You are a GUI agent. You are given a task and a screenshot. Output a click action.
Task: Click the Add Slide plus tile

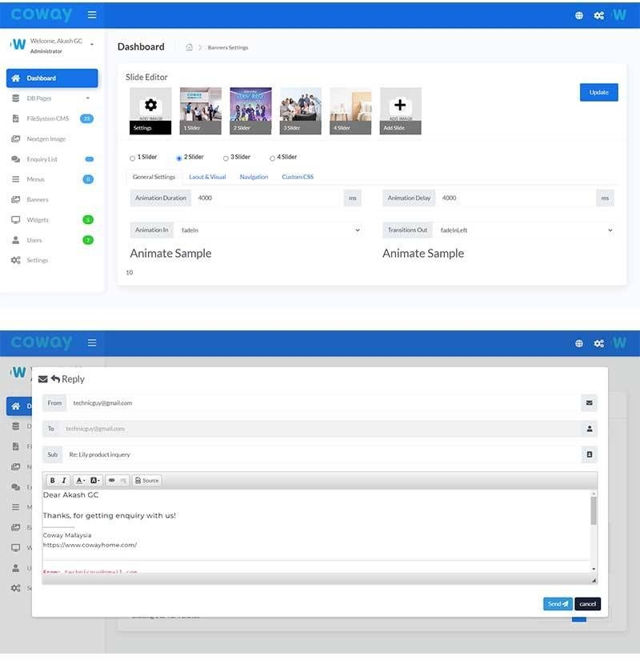tap(400, 110)
